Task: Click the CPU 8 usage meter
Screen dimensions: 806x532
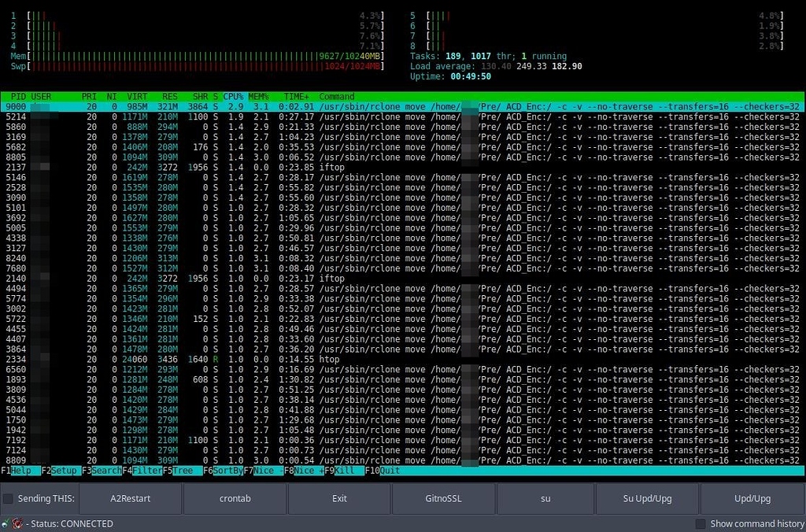Action: coord(597,46)
